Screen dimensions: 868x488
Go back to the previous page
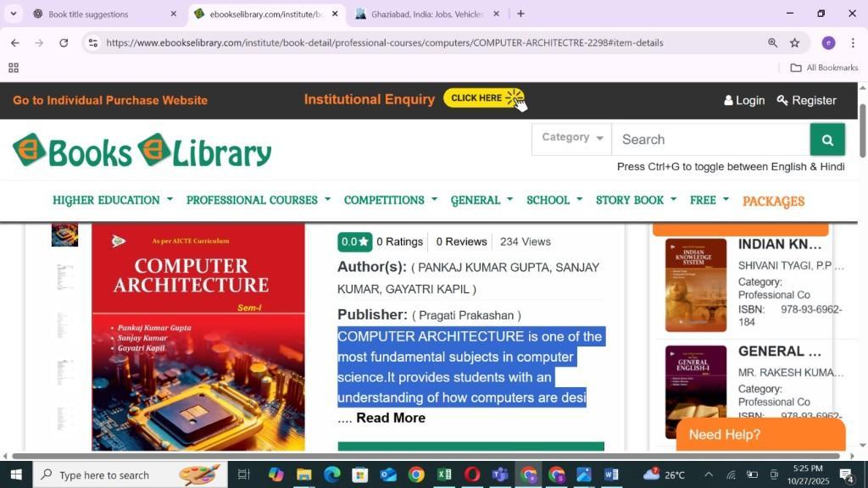(x=15, y=42)
